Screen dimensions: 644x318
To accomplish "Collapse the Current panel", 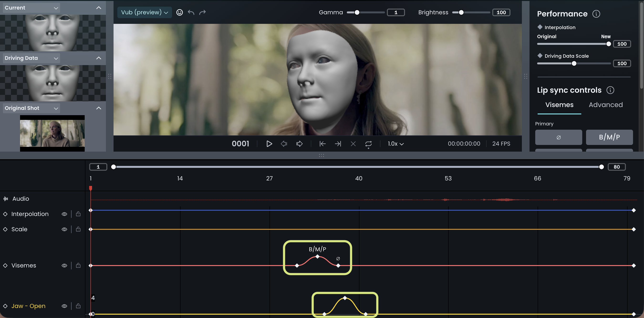I will [x=99, y=8].
